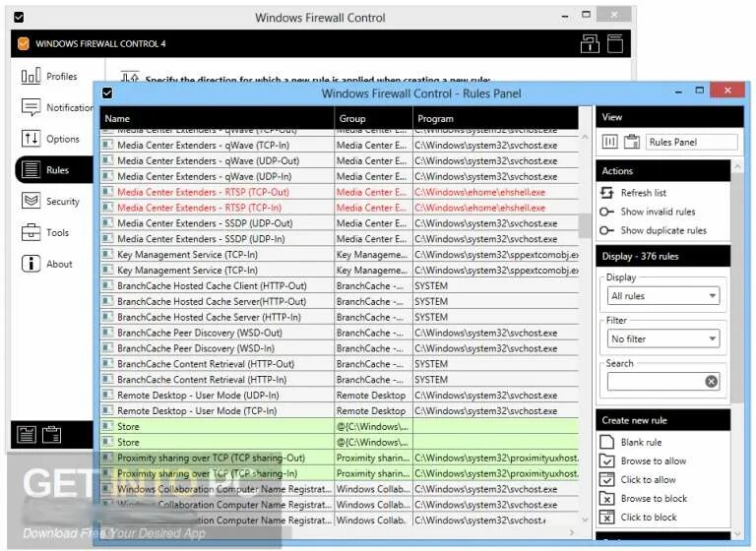Screen dimensions: 756x551
Task: Sort rules by Program column header
Action: [x=496, y=119]
